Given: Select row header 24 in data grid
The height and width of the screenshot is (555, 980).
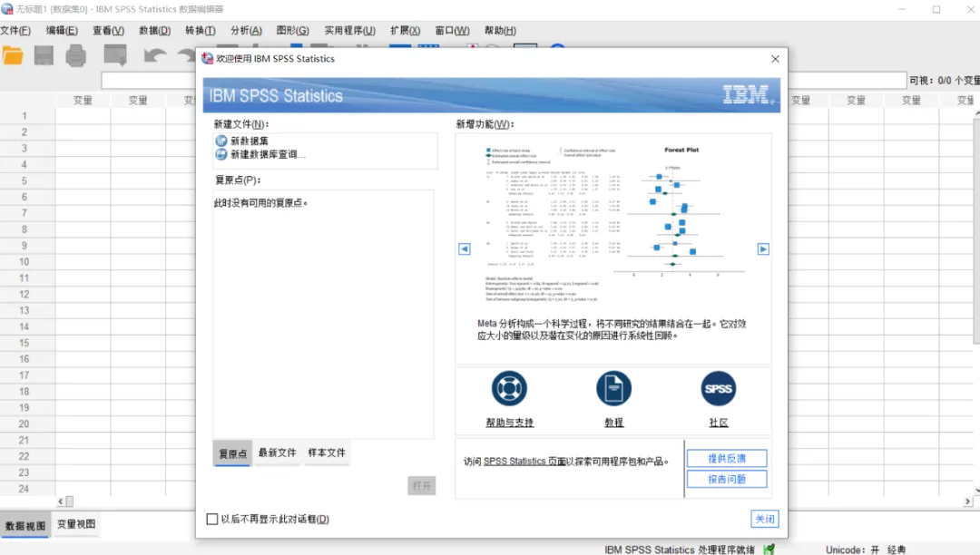Looking at the screenshot, I should [x=24, y=489].
